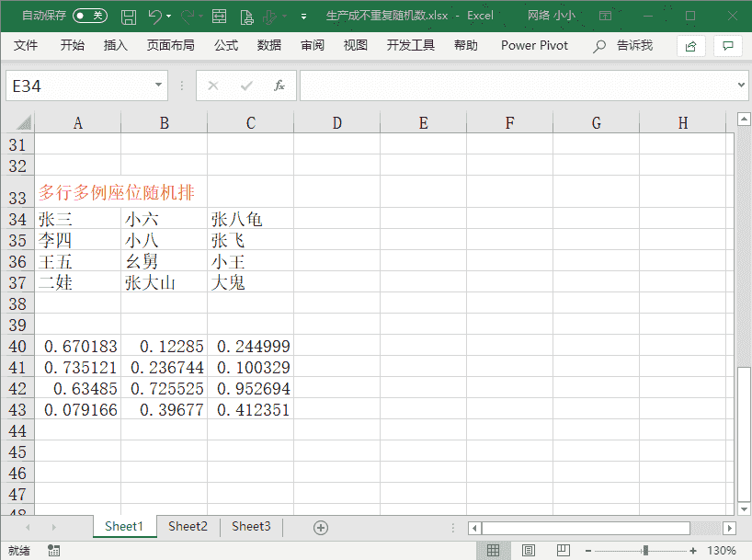Screen dimensions: 752x560
Task: Select Normal view icon in status bar
Action: click(x=493, y=550)
